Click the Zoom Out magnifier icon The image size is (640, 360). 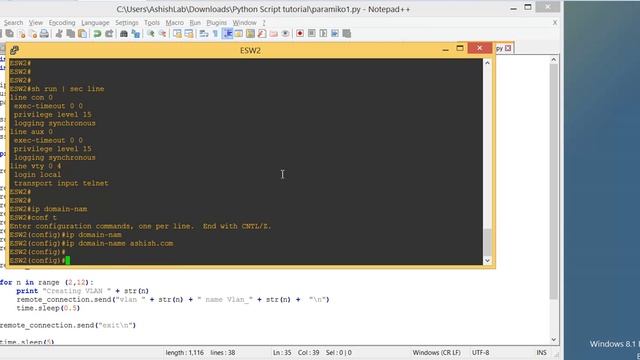(x=162, y=34)
